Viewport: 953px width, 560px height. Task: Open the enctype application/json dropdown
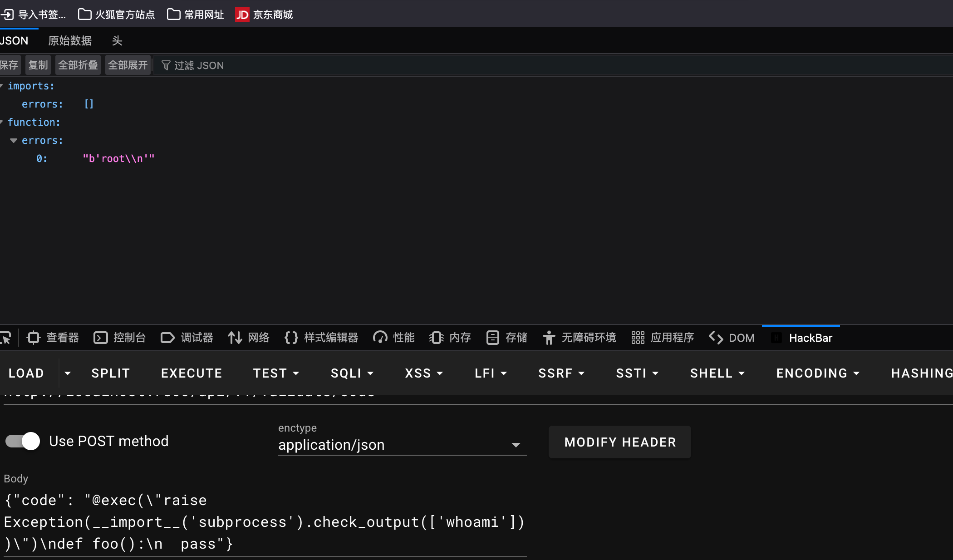pyautogui.click(x=402, y=445)
